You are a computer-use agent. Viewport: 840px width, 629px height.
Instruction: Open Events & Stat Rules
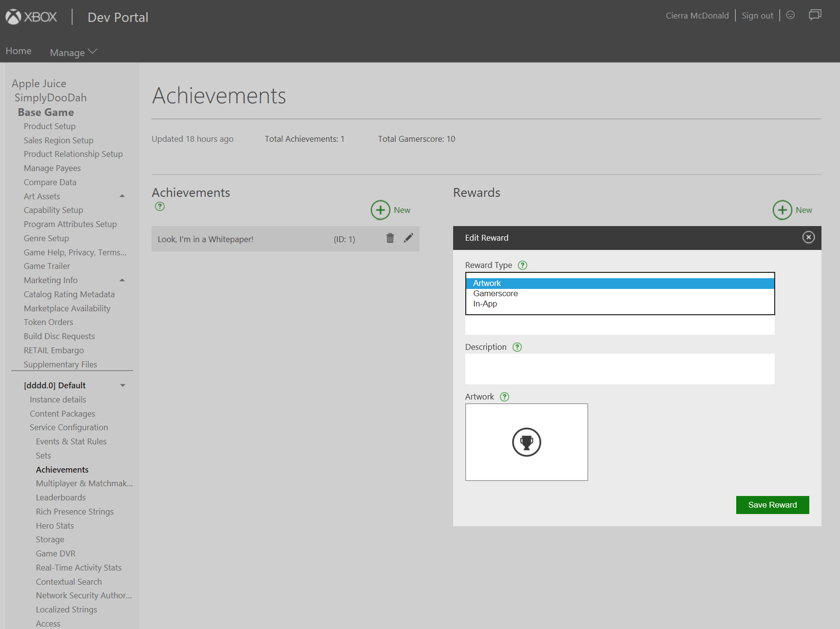pyautogui.click(x=71, y=441)
